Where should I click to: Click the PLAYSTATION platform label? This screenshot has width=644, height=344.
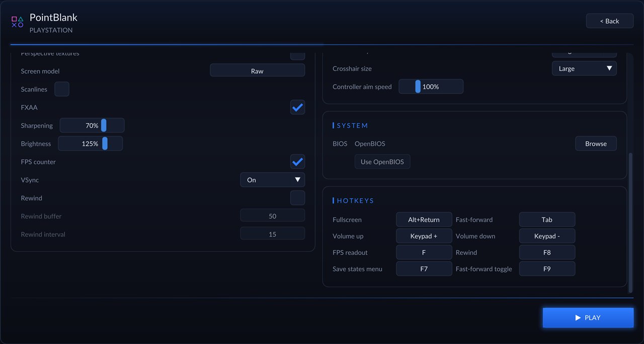tap(51, 30)
